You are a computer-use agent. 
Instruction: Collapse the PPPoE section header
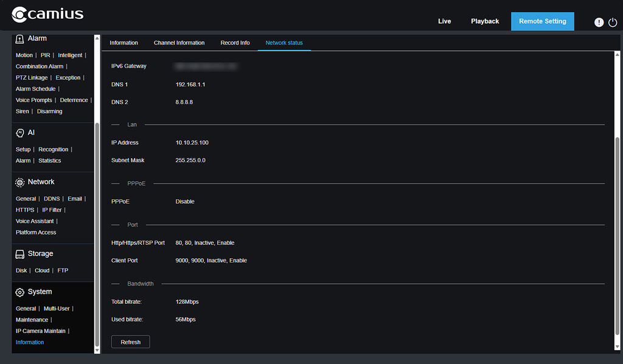click(x=136, y=183)
